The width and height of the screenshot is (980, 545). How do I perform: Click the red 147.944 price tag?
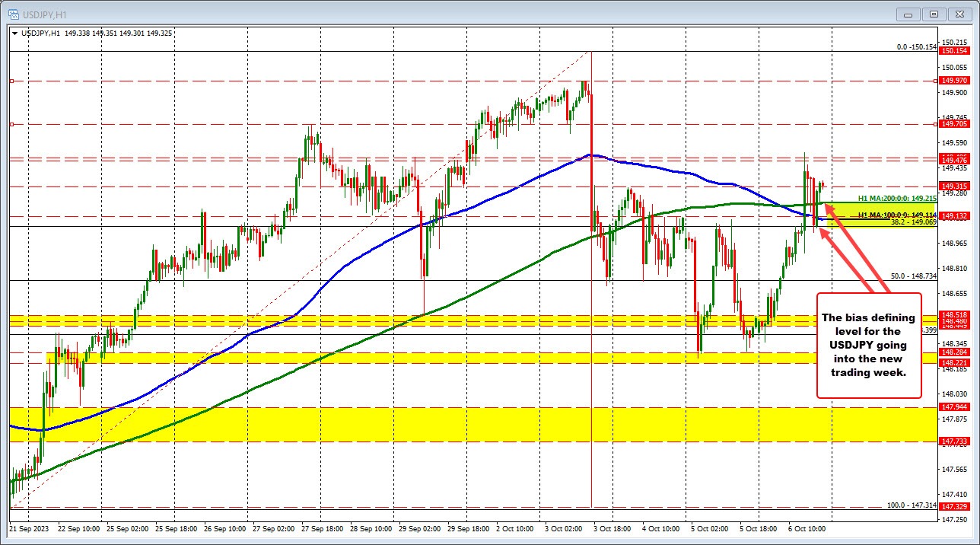coord(954,407)
